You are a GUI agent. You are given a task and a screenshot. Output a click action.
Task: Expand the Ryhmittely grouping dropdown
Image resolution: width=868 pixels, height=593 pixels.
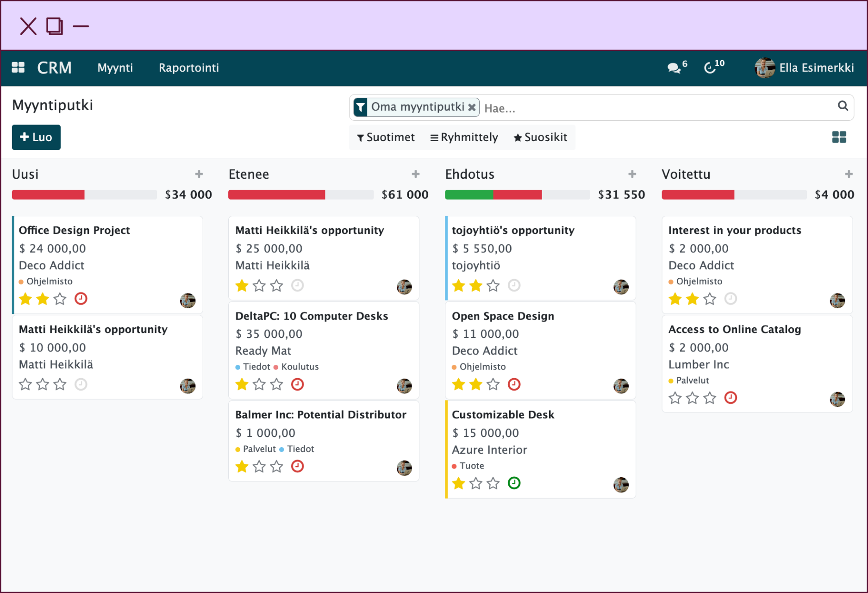(x=464, y=137)
